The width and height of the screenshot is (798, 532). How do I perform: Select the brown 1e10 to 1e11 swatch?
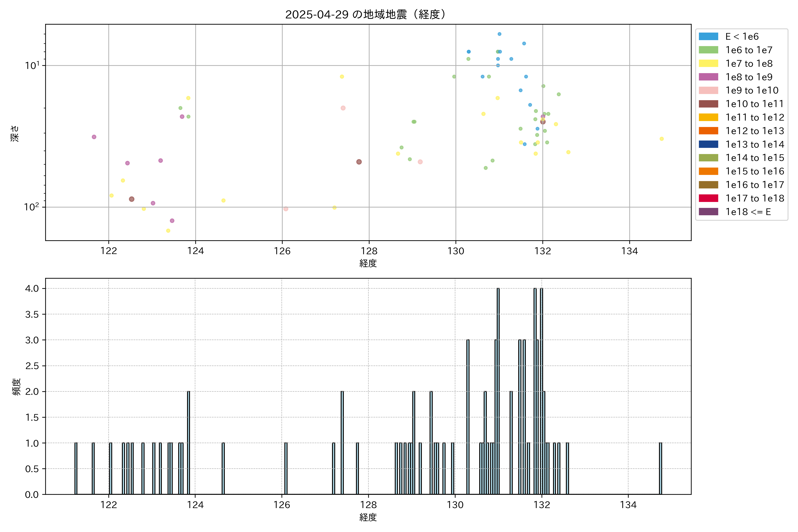(708, 104)
